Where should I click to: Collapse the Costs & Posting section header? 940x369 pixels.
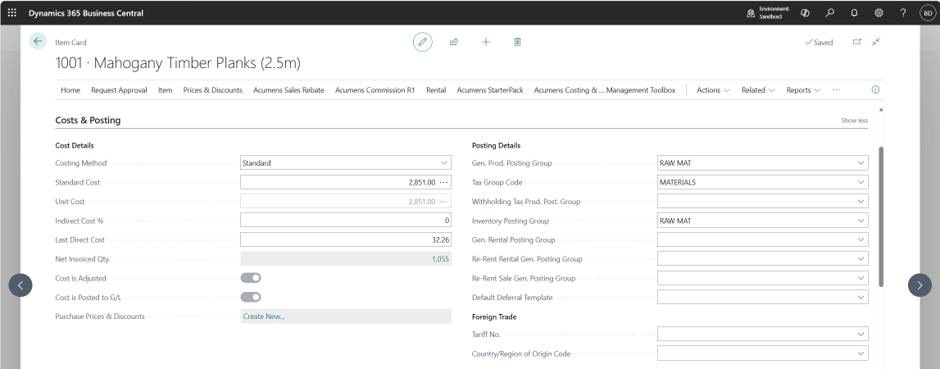pyautogui.click(x=88, y=120)
